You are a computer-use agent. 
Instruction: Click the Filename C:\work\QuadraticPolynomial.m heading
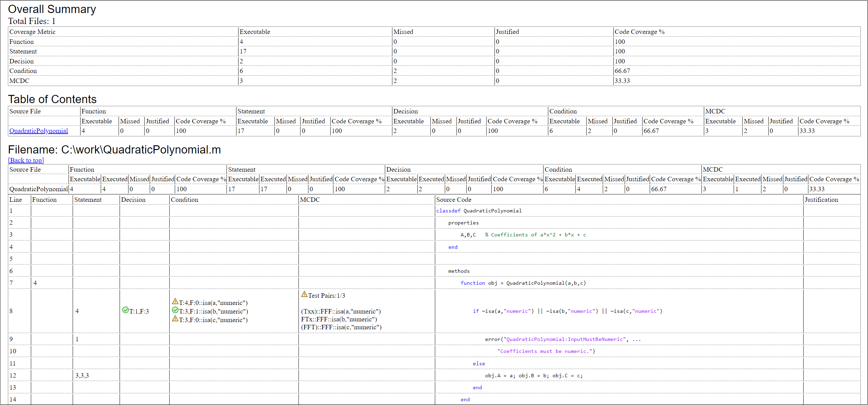pyautogui.click(x=114, y=150)
